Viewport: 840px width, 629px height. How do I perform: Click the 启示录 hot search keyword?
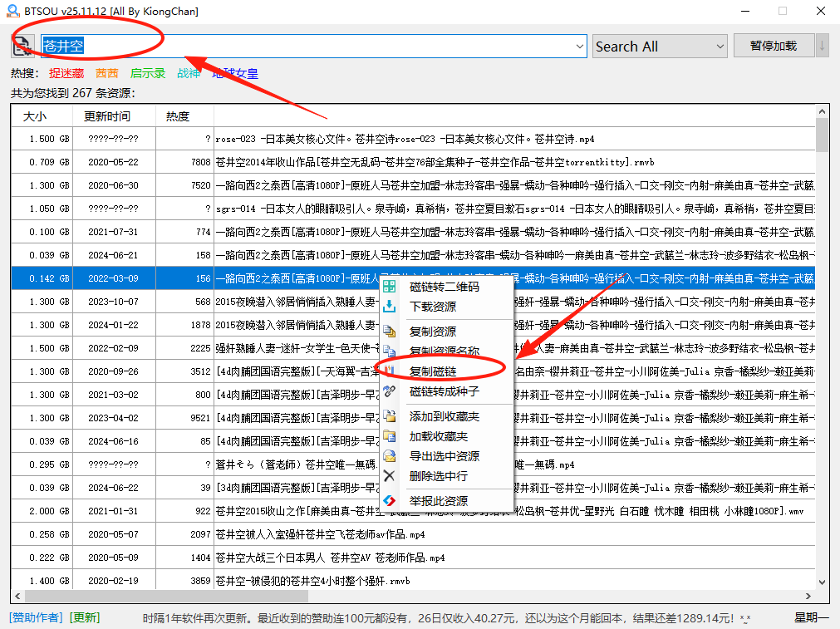tap(148, 73)
